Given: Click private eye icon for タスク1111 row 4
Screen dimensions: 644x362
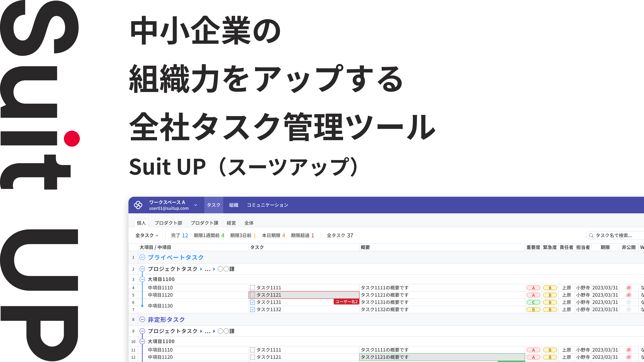Looking at the screenshot, I should [629, 288].
